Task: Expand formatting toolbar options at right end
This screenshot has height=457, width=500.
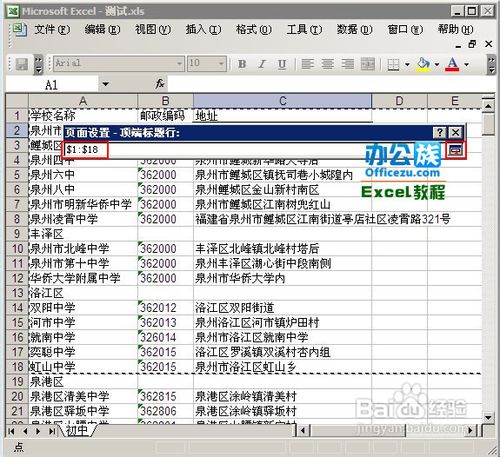Action: coord(491,64)
